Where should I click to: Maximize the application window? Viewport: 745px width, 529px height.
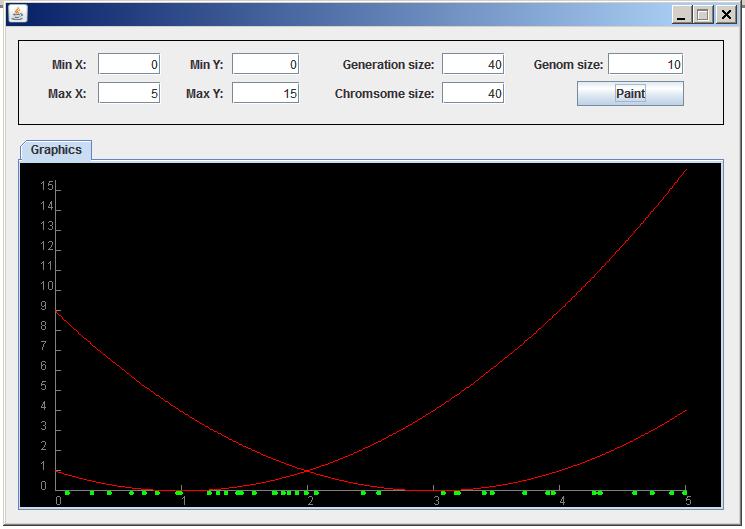[x=703, y=14]
